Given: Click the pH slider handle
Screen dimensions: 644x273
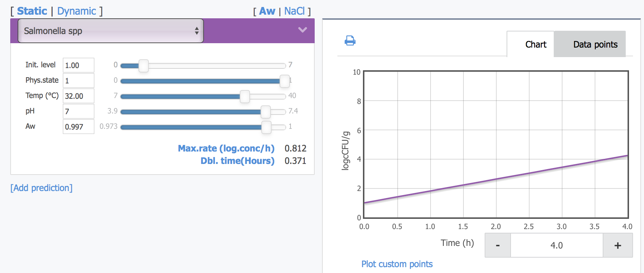Looking at the screenshot, I should (266, 112).
